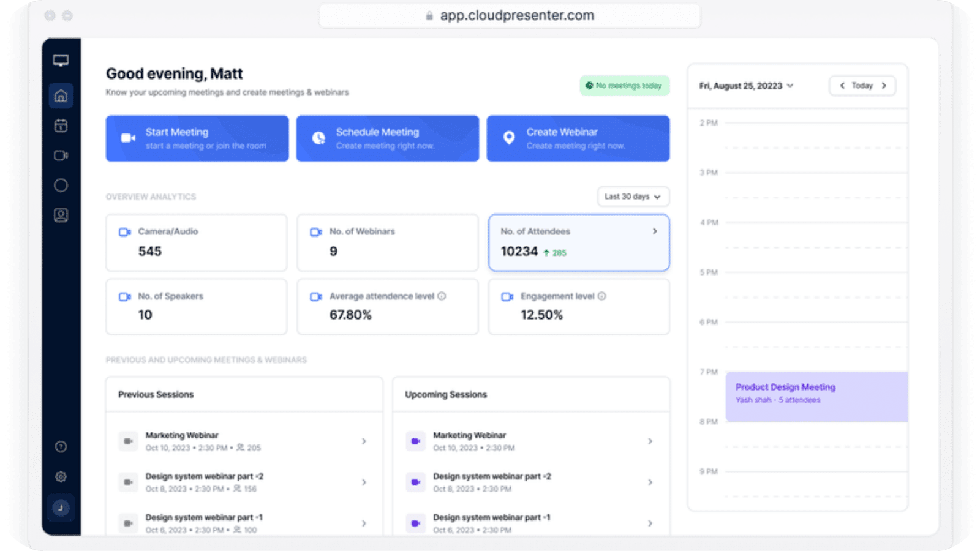Click the camera icon on the Camera/Audio card
Image resolution: width=980 pixels, height=551 pixels.
coord(125,232)
